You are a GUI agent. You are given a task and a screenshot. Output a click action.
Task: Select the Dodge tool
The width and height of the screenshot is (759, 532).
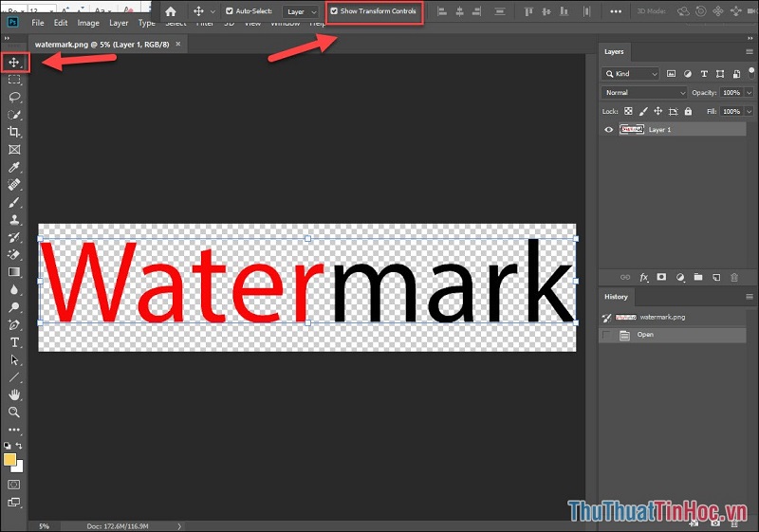pyautogui.click(x=14, y=307)
